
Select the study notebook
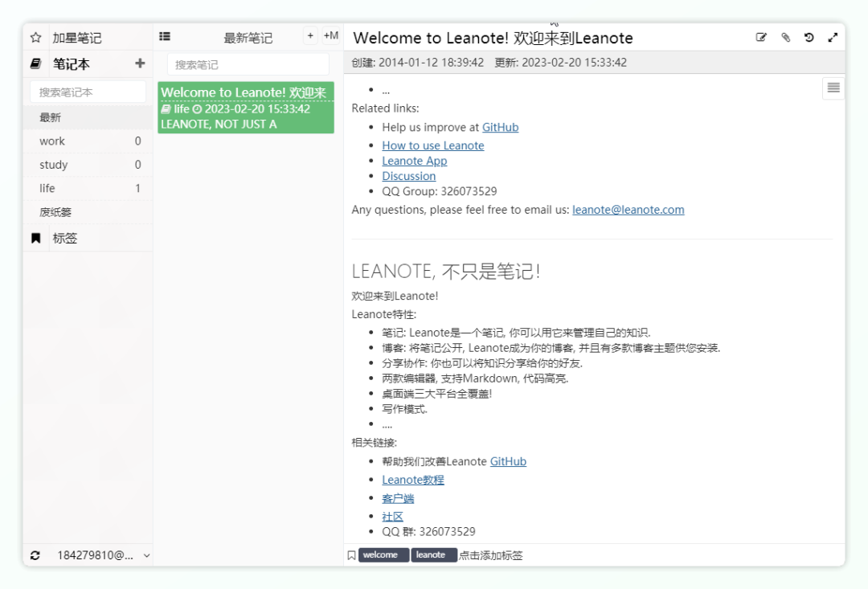point(88,165)
